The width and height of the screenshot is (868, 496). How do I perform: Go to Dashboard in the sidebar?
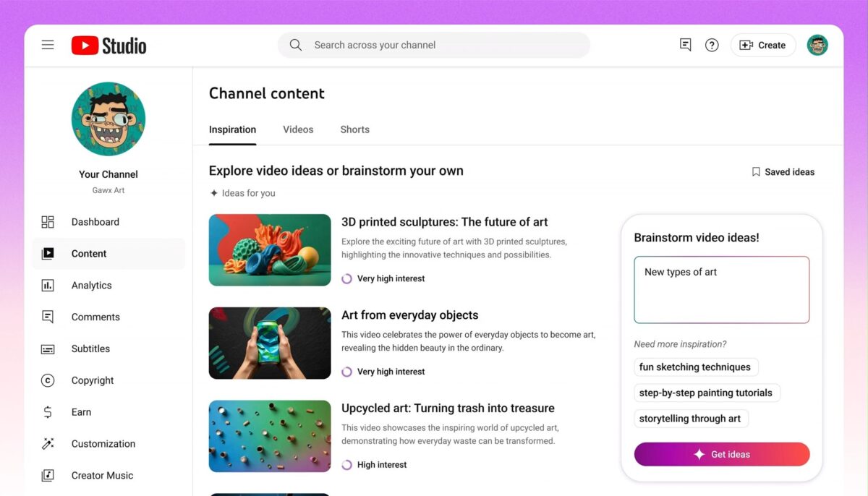(x=109, y=222)
